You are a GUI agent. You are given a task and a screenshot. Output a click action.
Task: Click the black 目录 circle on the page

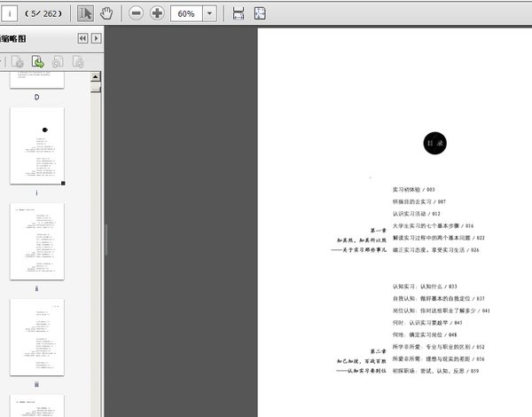435,143
